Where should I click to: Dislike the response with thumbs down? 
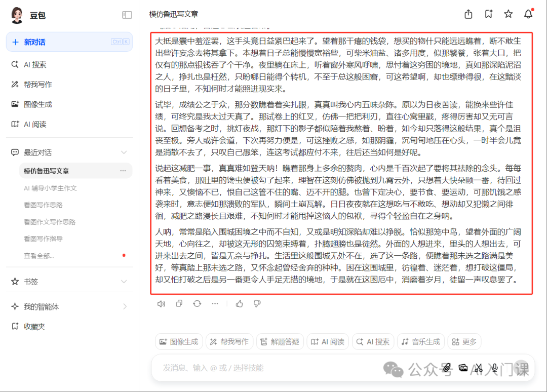257,304
